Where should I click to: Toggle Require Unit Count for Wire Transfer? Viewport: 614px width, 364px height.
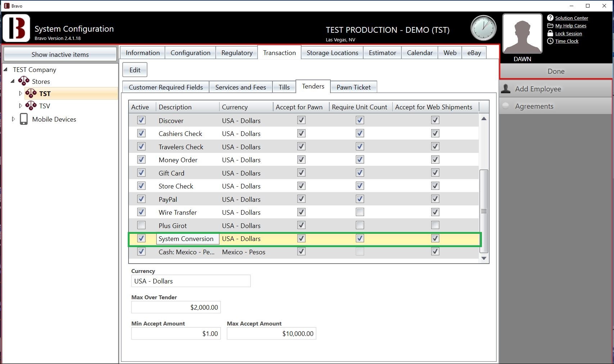360,212
